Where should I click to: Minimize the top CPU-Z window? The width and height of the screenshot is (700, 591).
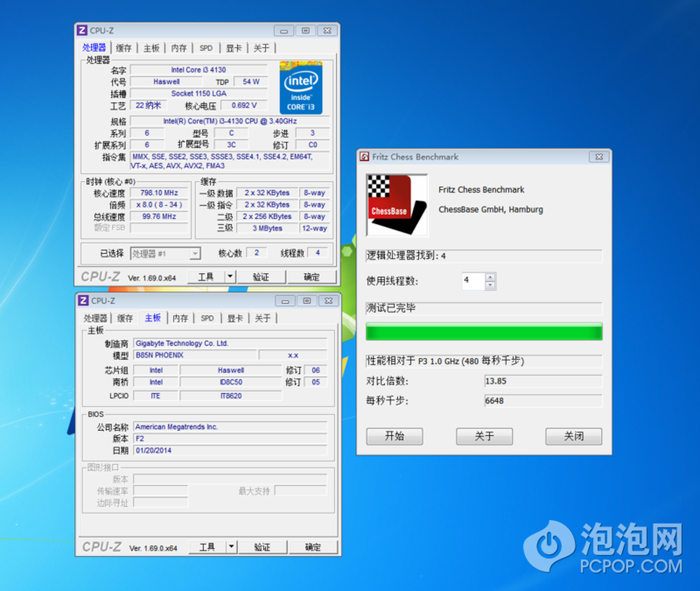(x=284, y=31)
